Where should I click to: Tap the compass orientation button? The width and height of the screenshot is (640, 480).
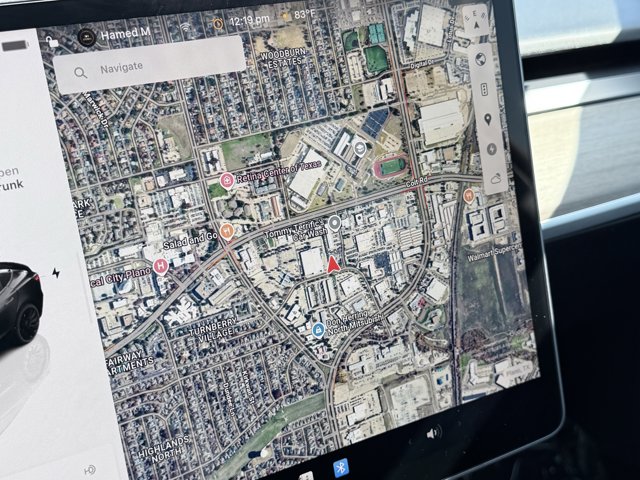click(474, 22)
